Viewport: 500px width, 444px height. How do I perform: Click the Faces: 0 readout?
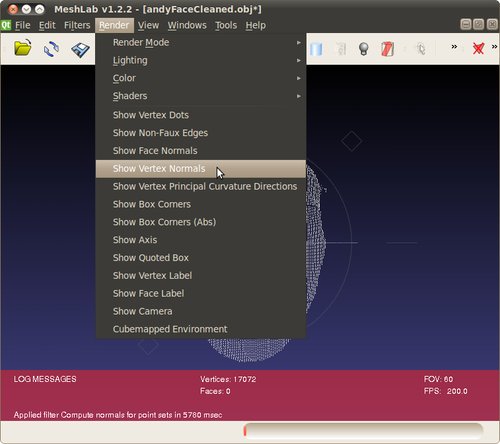click(x=215, y=391)
